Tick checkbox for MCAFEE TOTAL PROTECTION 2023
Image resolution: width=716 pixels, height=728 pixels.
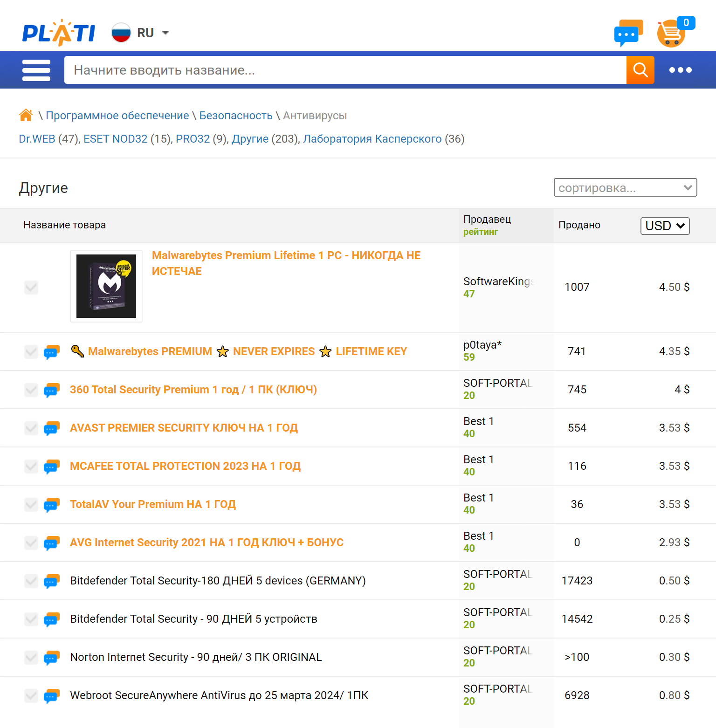pyautogui.click(x=31, y=467)
